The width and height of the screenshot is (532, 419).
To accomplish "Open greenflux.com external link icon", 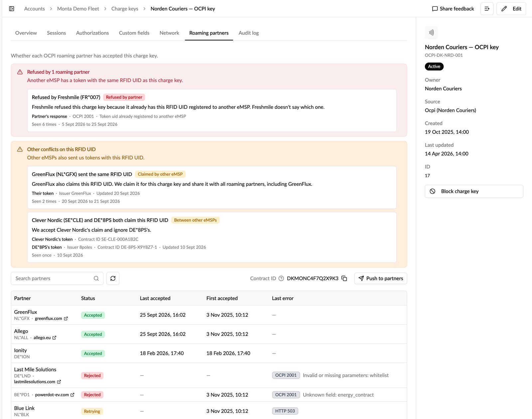I will pyautogui.click(x=66, y=318).
